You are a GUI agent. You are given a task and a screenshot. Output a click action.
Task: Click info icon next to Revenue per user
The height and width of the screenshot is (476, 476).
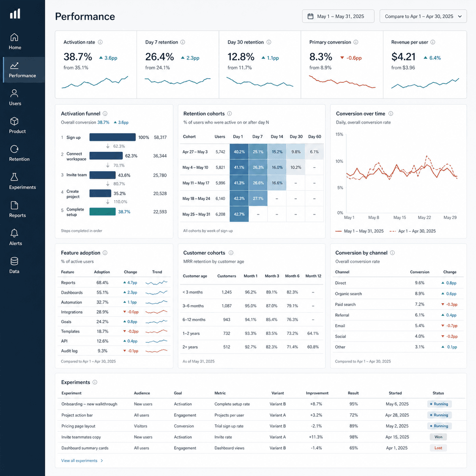(433, 42)
